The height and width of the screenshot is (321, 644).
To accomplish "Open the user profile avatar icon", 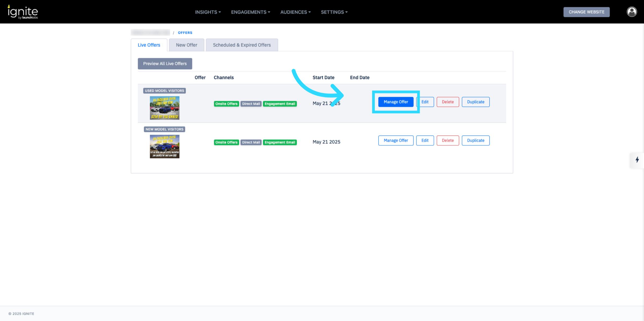I will (632, 12).
